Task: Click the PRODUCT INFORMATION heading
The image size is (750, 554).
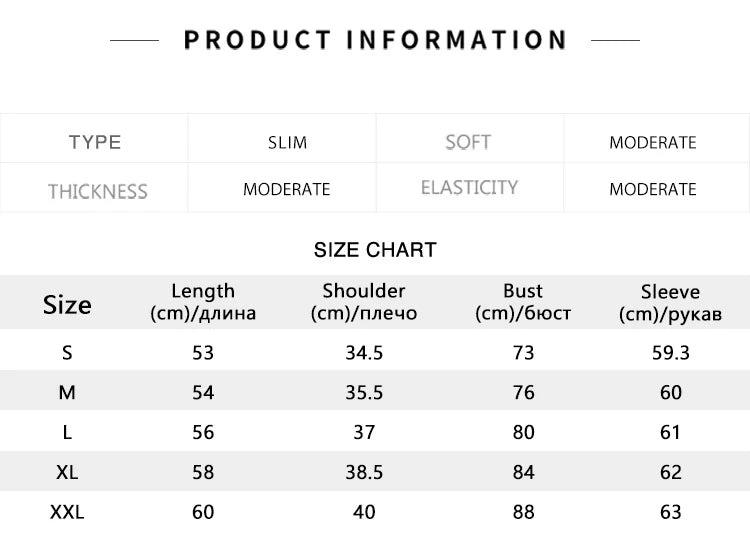Action: 375,40
